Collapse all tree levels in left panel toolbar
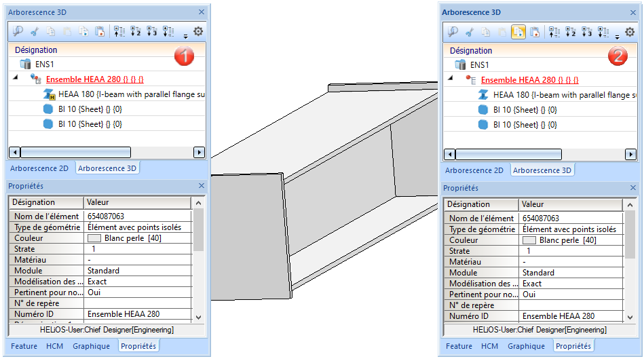The height and width of the screenshot is (361, 644). [119, 31]
